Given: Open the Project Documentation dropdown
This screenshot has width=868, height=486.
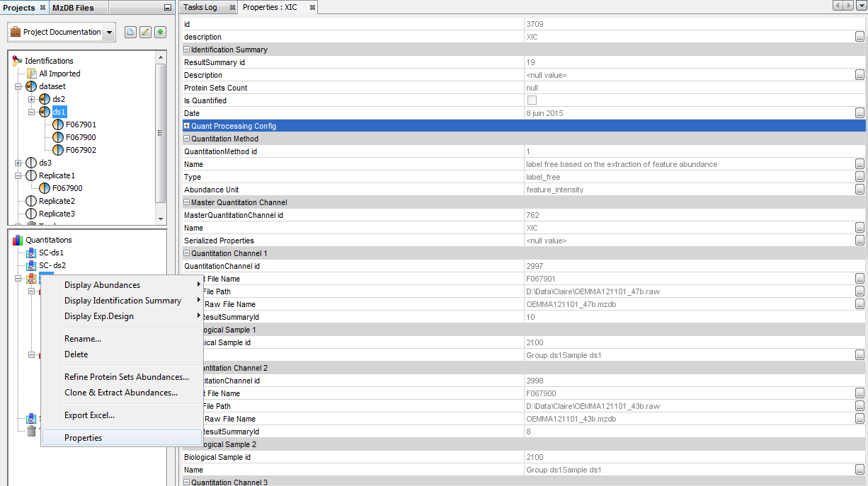Looking at the screenshot, I should tap(109, 33).
